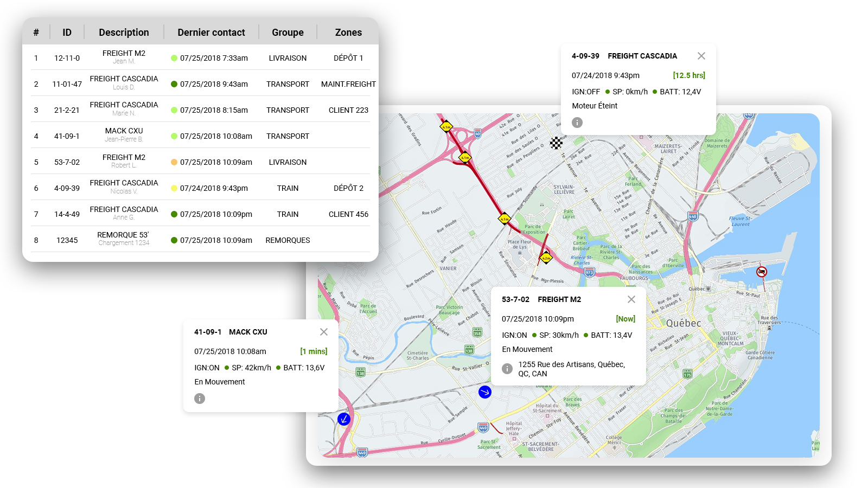This screenshot has height=488, width=868.
Task: Close the 53-7-02 FREIGHT M2 popup
Action: click(x=631, y=299)
